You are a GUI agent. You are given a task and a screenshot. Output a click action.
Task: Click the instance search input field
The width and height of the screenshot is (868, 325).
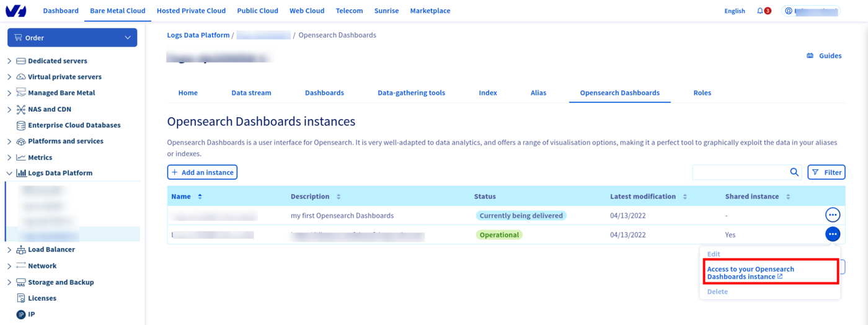740,172
